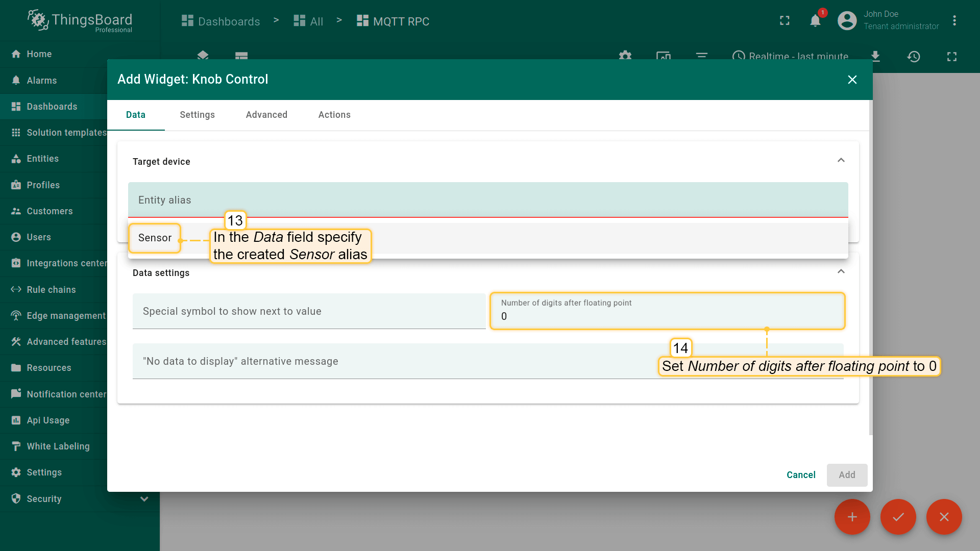The width and height of the screenshot is (980, 551).
Task: Discard changes with red X button
Action: [x=944, y=517]
